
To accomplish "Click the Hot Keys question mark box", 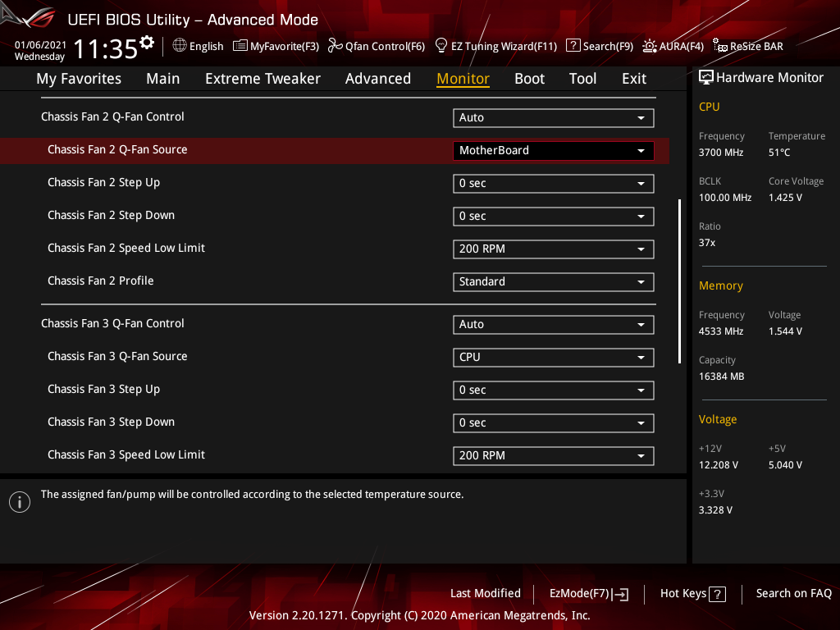I will pyautogui.click(x=717, y=594).
